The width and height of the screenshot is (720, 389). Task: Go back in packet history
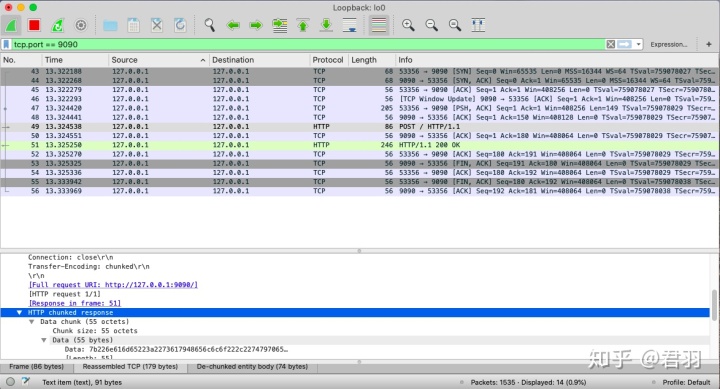tap(233, 25)
